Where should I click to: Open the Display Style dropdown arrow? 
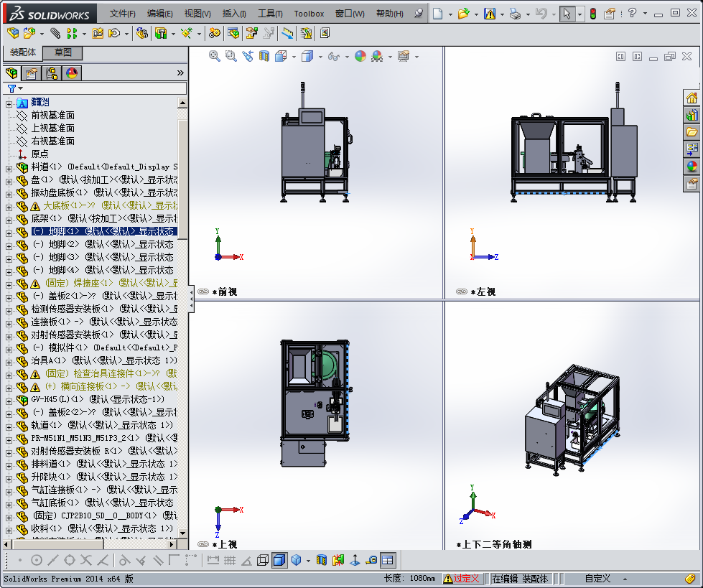tap(320, 57)
